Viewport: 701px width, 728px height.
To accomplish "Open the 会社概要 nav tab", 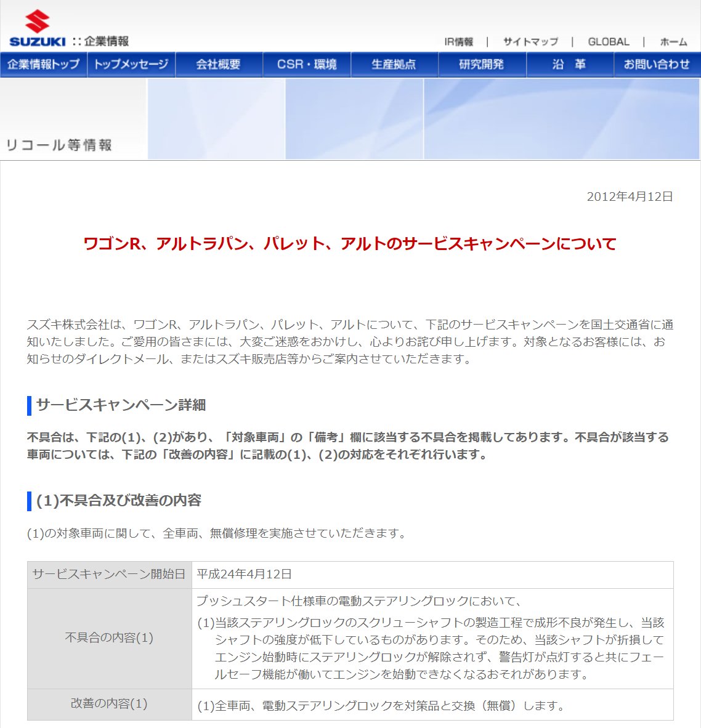I will (219, 64).
